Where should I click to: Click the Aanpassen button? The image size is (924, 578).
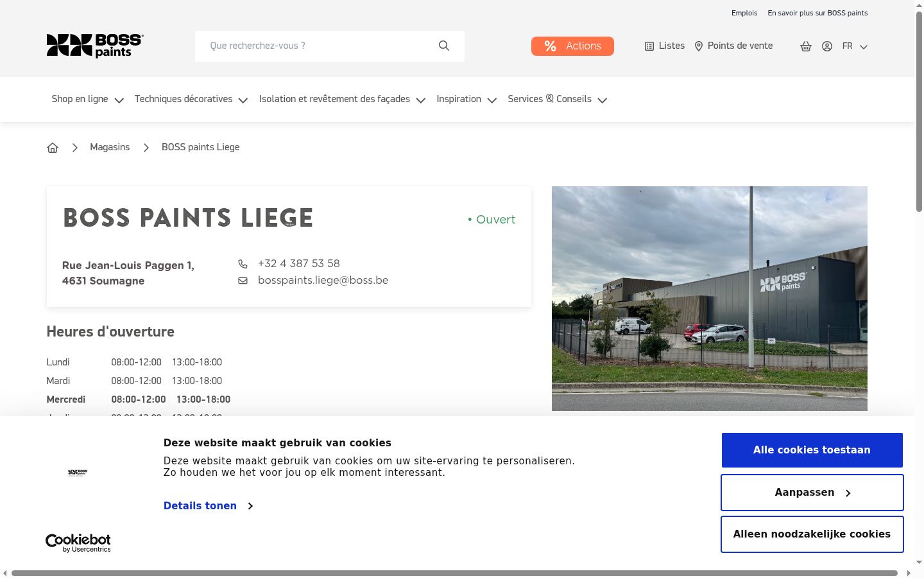(x=812, y=493)
